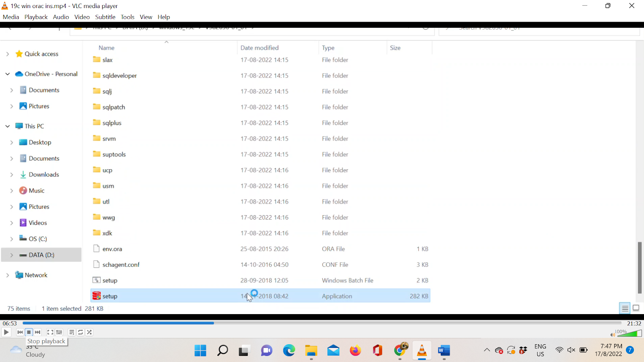Open Task View from taskbar
The image size is (644, 362).
(x=244, y=351)
